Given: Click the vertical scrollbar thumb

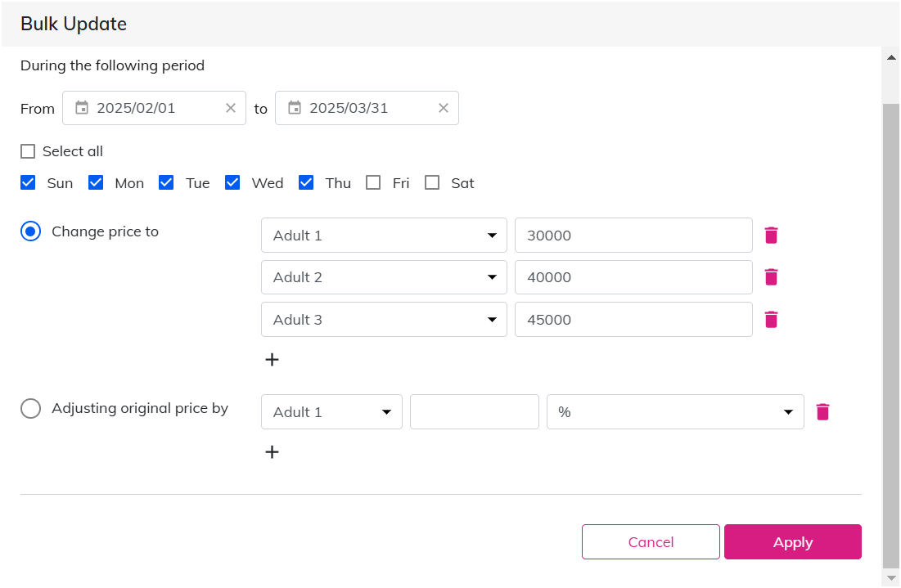Looking at the screenshot, I should (891, 336).
